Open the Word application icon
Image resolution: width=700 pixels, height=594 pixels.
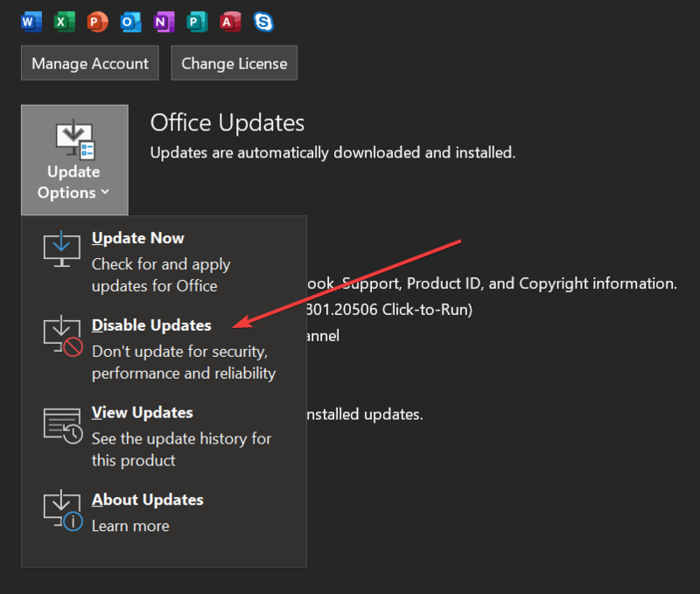click(x=31, y=21)
